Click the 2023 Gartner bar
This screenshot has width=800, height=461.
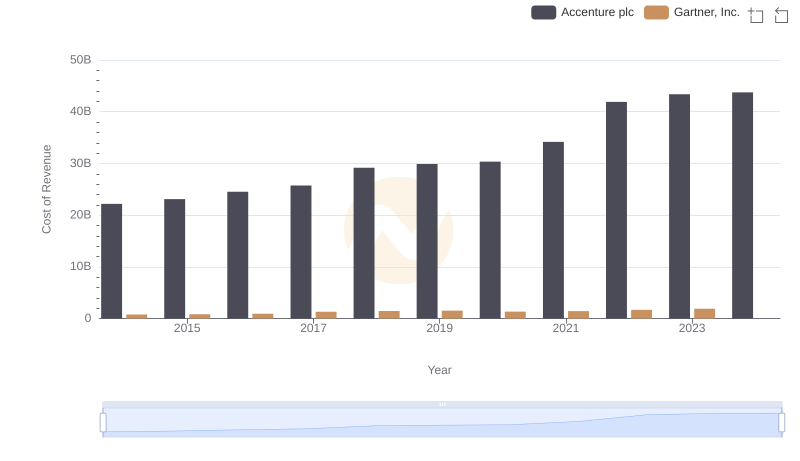point(705,314)
